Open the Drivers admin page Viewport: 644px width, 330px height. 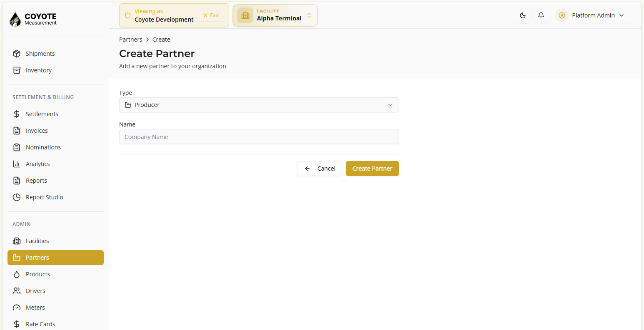(x=55, y=291)
